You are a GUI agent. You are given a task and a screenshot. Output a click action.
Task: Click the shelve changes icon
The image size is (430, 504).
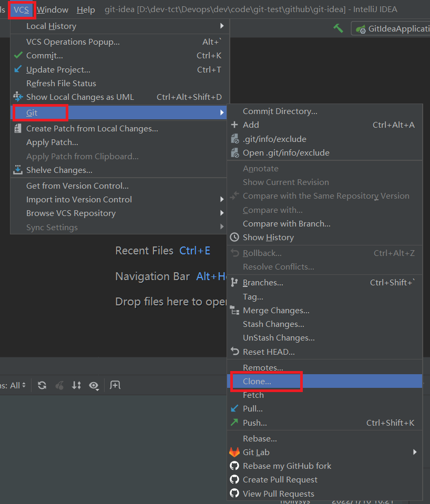[18, 170]
